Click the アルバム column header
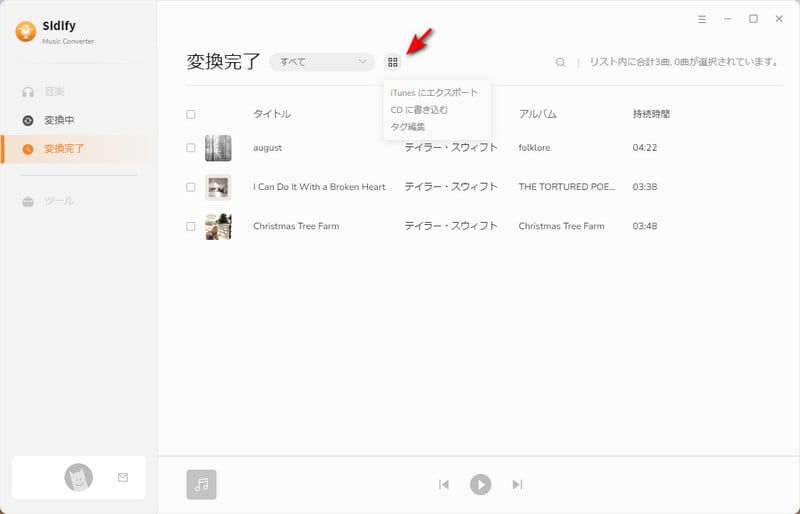 click(x=538, y=114)
